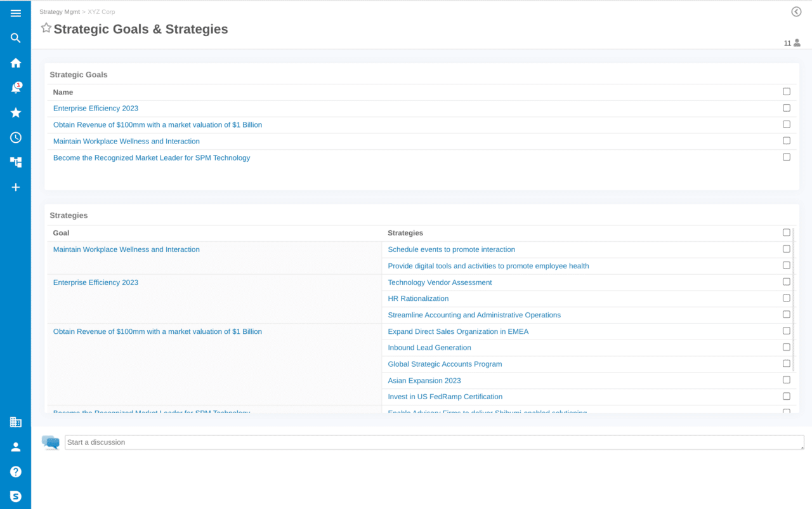Open the search panel
Viewport: 812px width, 509px height.
(15, 37)
